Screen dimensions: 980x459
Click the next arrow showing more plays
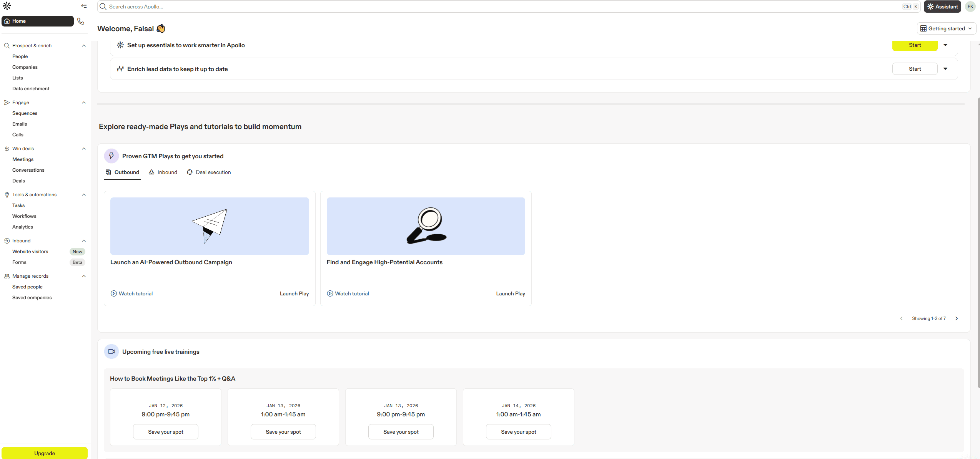pos(956,318)
